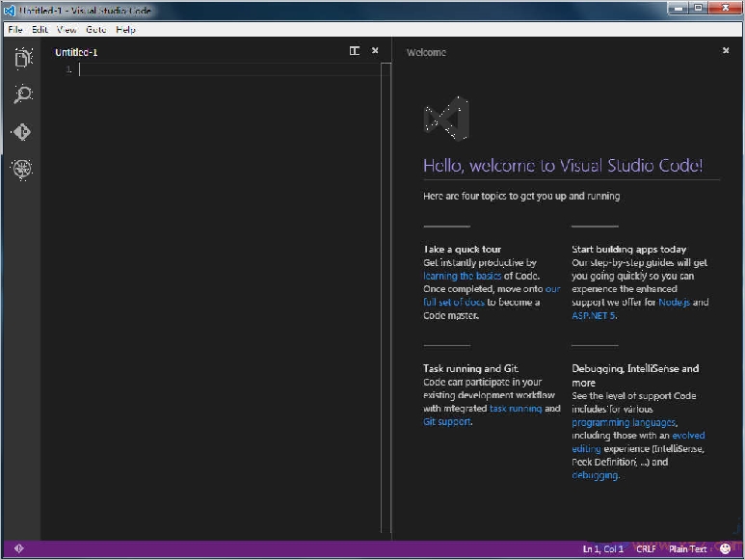This screenshot has width=745, height=560.
Task: Open the Help menu
Action: (125, 30)
